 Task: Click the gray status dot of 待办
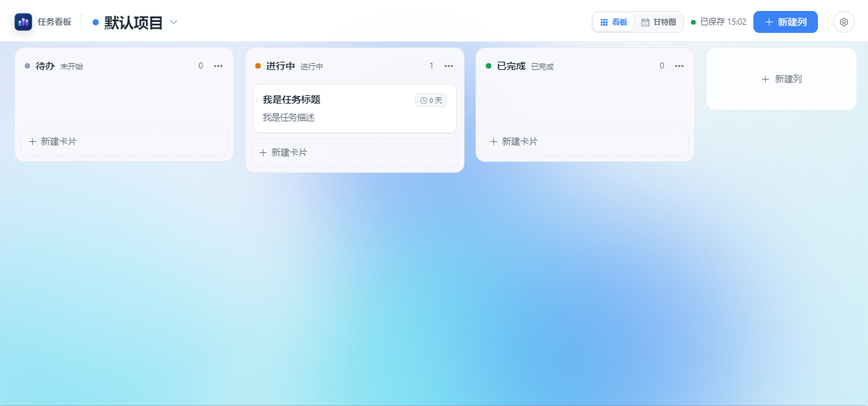click(27, 66)
